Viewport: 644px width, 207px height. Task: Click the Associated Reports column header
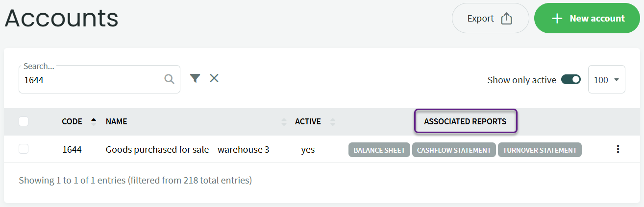(x=465, y=121)
